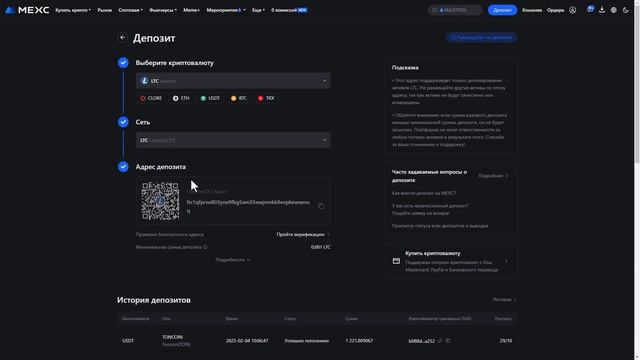The height and width of the screenshot is (360, 640).
Task: Select the ETH quick coin option
Action: click(181, 98)
